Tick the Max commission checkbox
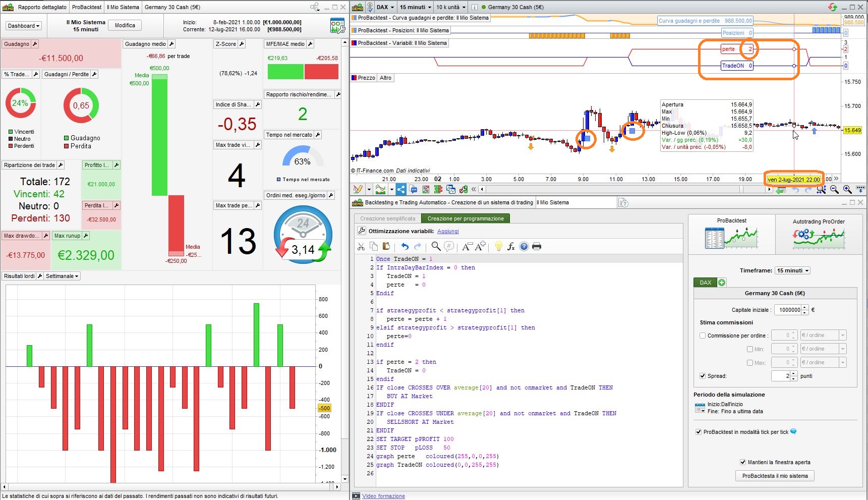 [750, 363]
